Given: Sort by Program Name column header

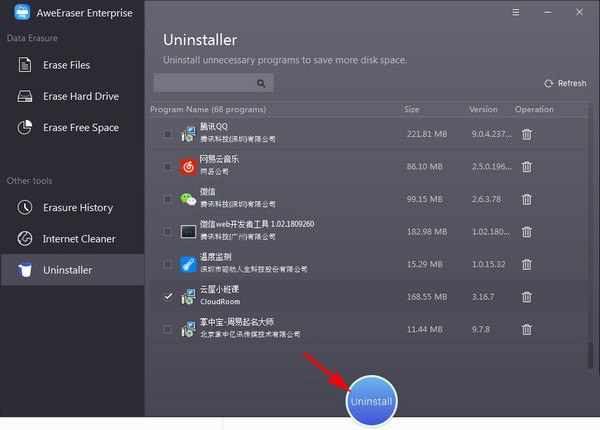Looking at the screenshot, I should point(208,109).
